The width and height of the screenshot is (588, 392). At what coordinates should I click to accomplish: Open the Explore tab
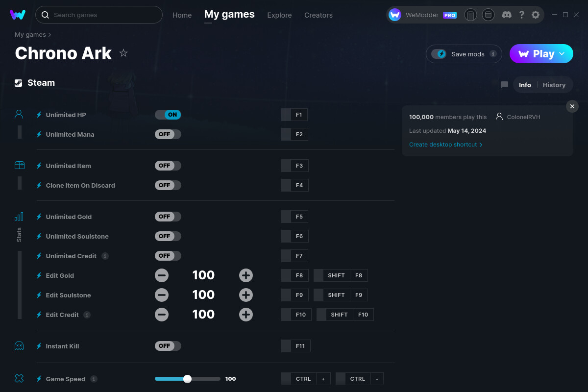click(x=279, y=15)
